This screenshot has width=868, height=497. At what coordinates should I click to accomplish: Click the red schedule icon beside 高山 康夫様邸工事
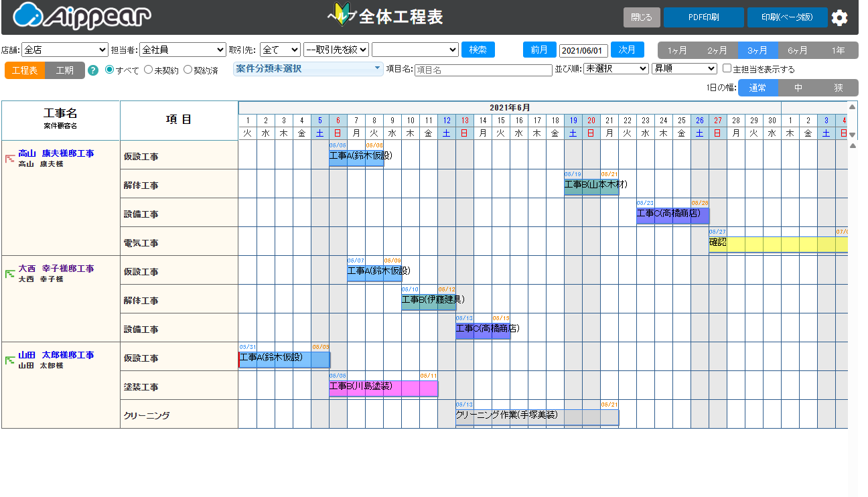[x=10, y=159]
